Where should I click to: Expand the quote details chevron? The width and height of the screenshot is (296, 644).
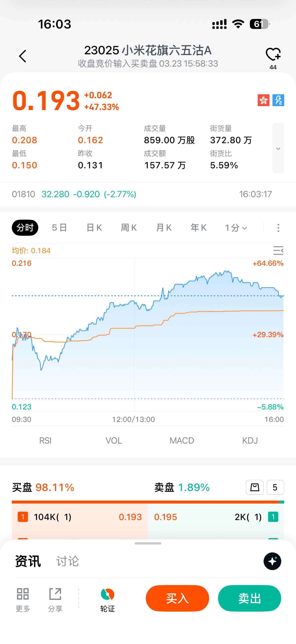(x=278, y=148)
